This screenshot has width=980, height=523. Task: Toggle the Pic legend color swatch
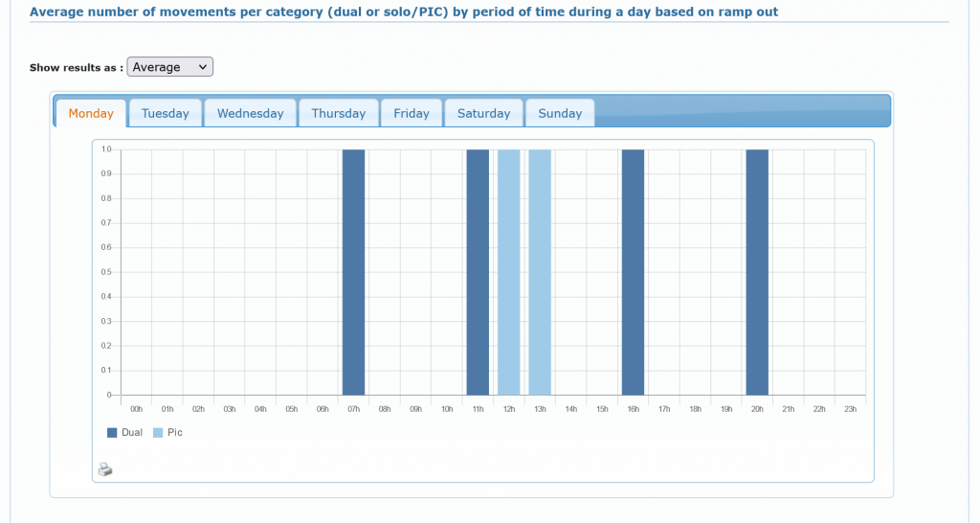158,433
